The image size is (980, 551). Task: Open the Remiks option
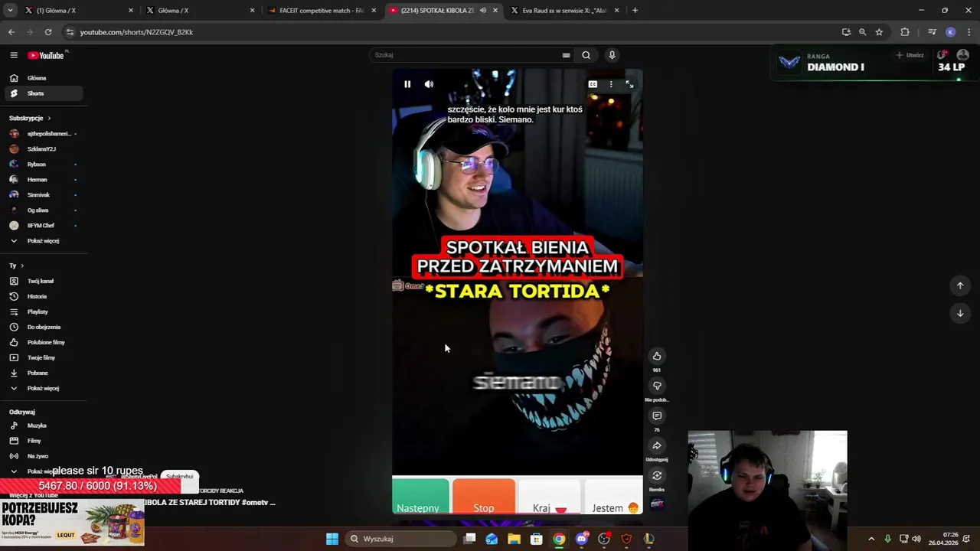(x=657, y=475)
